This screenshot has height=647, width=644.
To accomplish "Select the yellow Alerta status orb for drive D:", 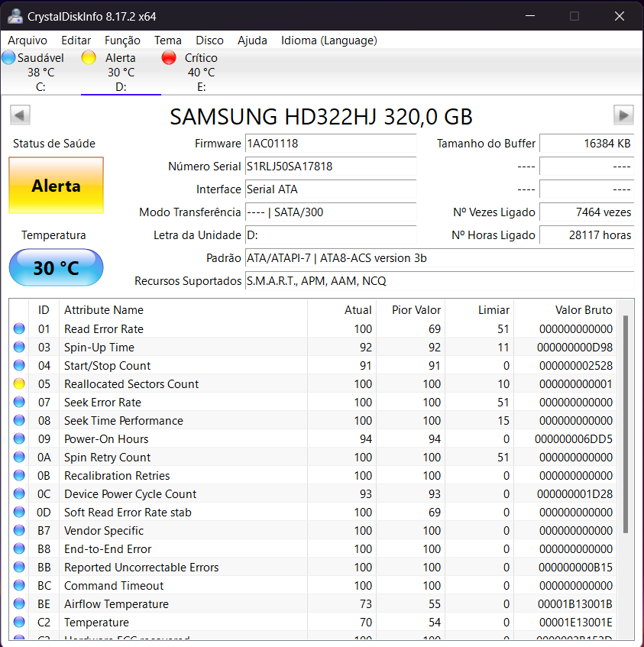I will coord(89,58).
